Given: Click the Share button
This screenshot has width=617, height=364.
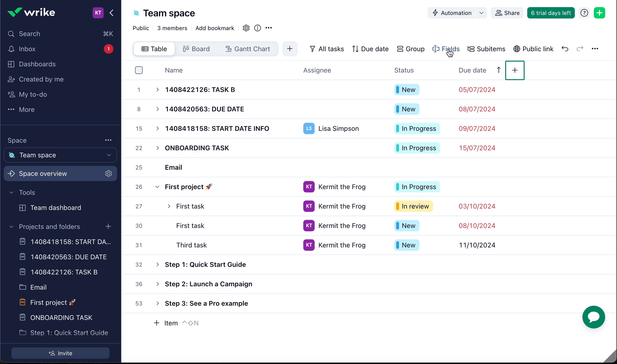Looking at the screenshot, I should coord(507,13).
